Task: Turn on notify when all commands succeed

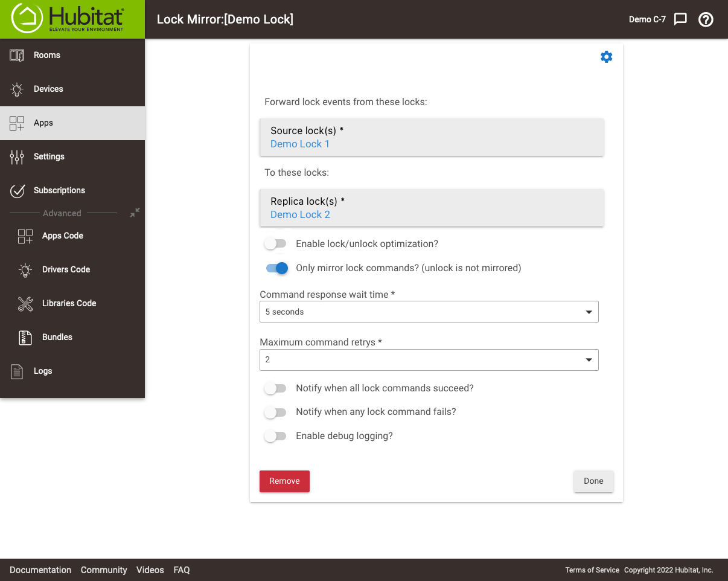Action: 276,388
